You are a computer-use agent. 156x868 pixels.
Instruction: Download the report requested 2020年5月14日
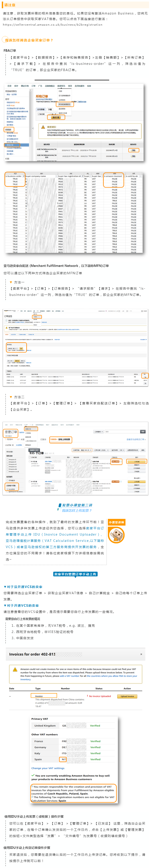[133, 150]
